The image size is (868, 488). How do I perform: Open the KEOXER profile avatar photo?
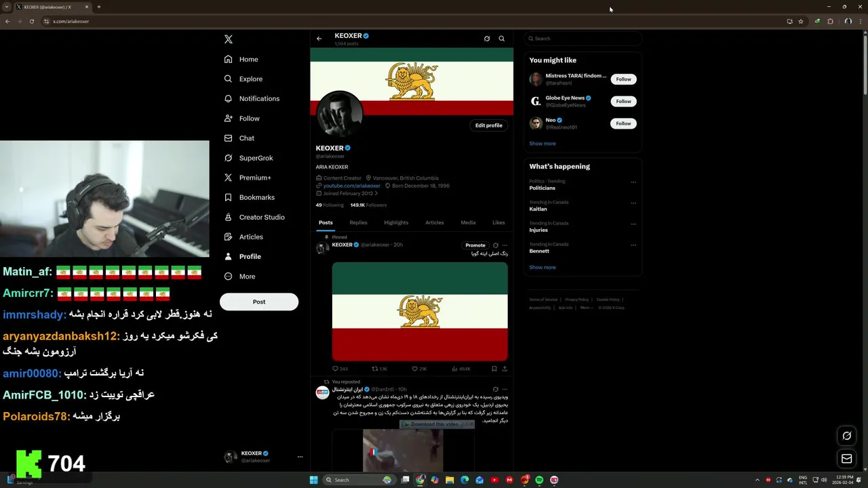coord(339,114)
